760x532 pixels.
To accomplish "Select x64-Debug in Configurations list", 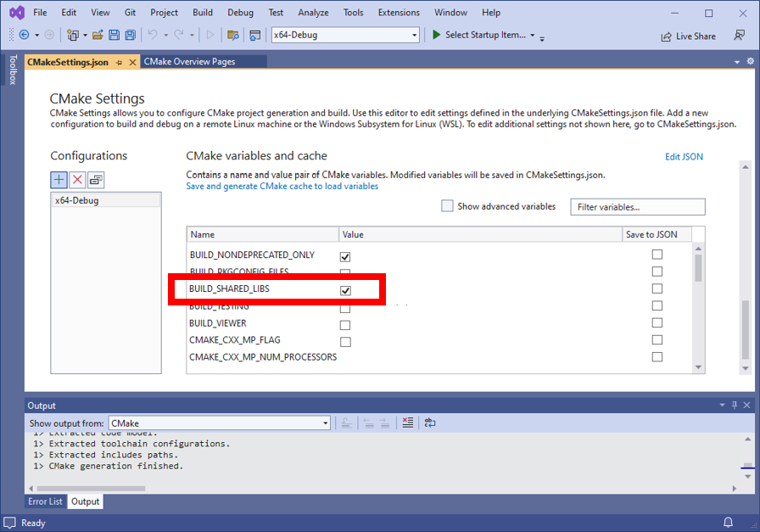I will tap(106, 200).
